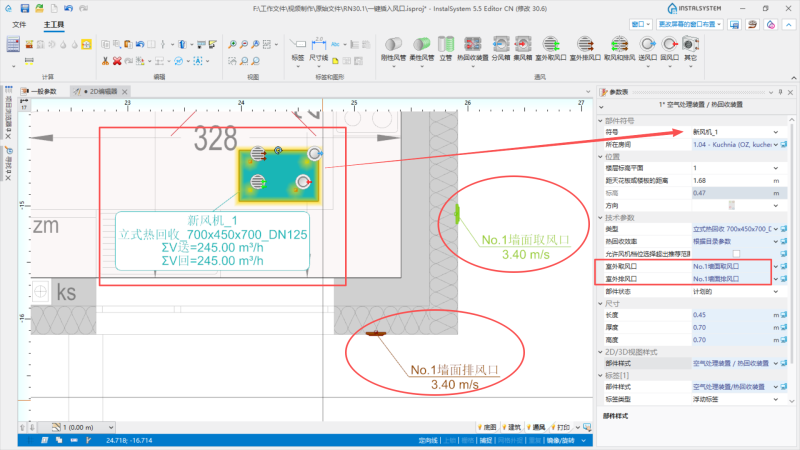The image size is (800, 450).
Task: Insert air collection box (集风箱)
Action: point(522,48)
